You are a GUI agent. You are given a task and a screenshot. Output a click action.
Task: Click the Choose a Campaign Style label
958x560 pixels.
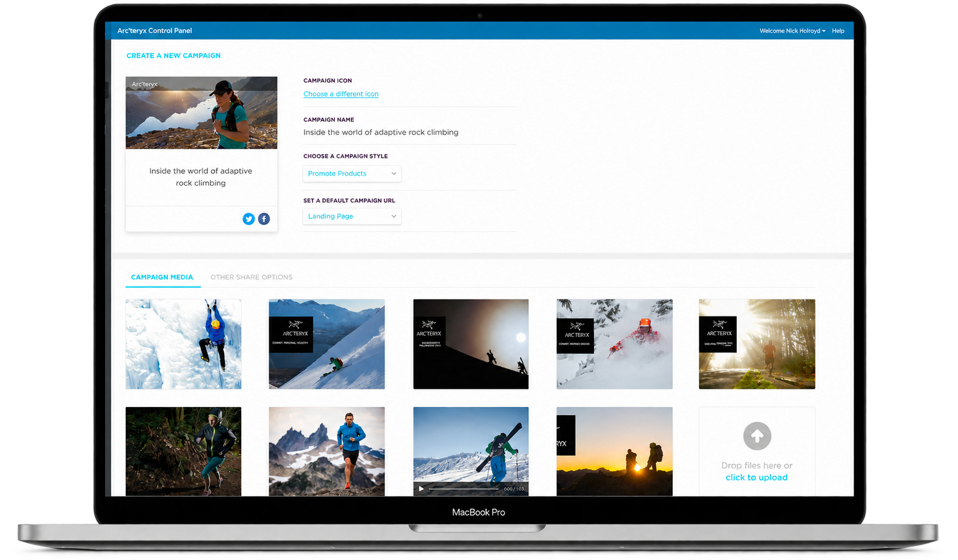[x=346, y=156]
